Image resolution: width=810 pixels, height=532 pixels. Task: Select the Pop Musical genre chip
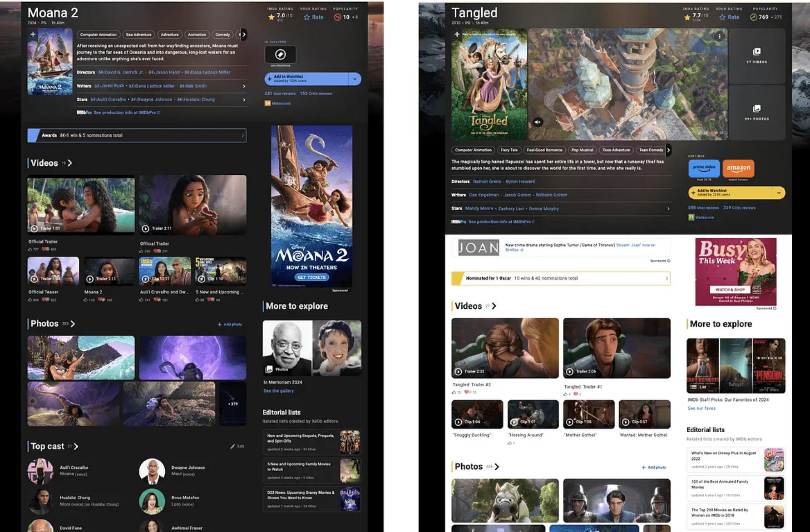coord(583,150)
